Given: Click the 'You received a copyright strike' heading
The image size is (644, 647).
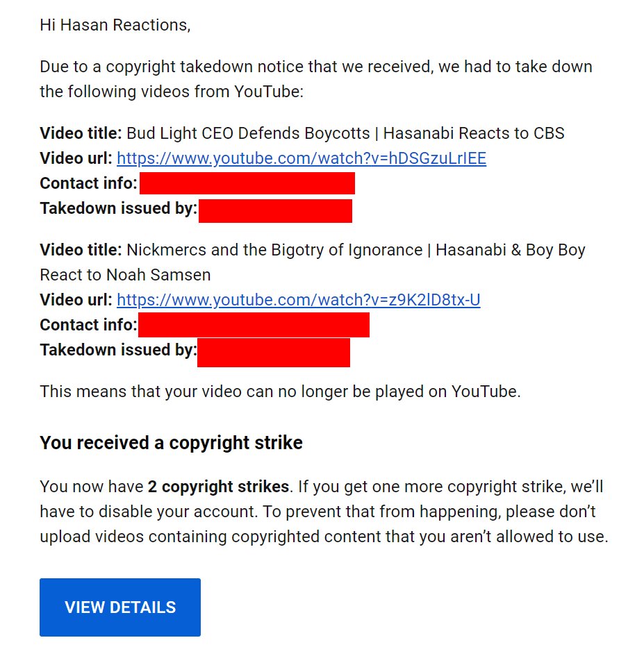Looking at the screenshot, I should (x=172, y=443).
